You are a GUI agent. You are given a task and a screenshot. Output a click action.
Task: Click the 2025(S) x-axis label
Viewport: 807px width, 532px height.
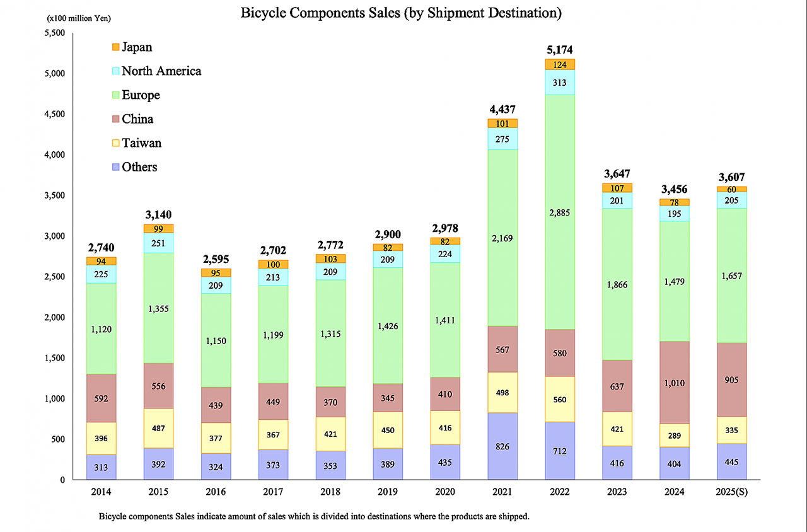click(x=731, y=492)
